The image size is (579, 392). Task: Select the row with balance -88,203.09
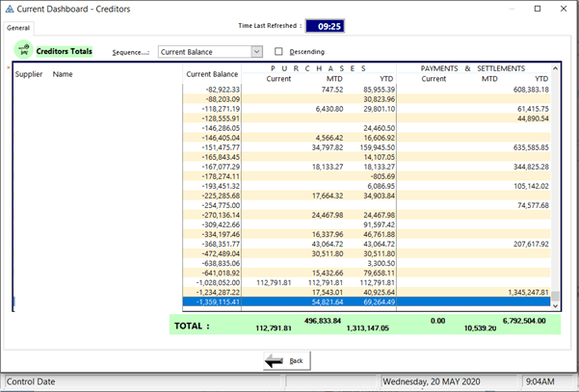pyautogui.click(x=366, y=99)
